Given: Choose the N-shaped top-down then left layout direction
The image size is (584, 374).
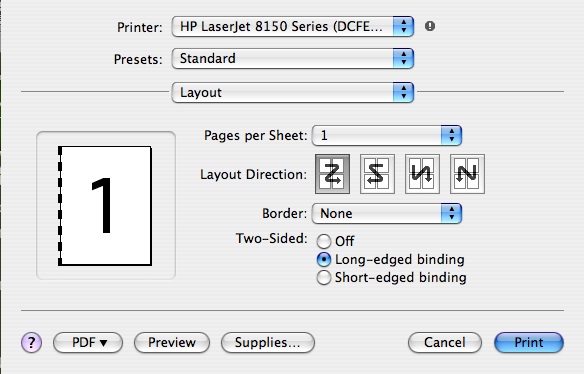Looking at the screenshot, I should [x=467, y=174].
